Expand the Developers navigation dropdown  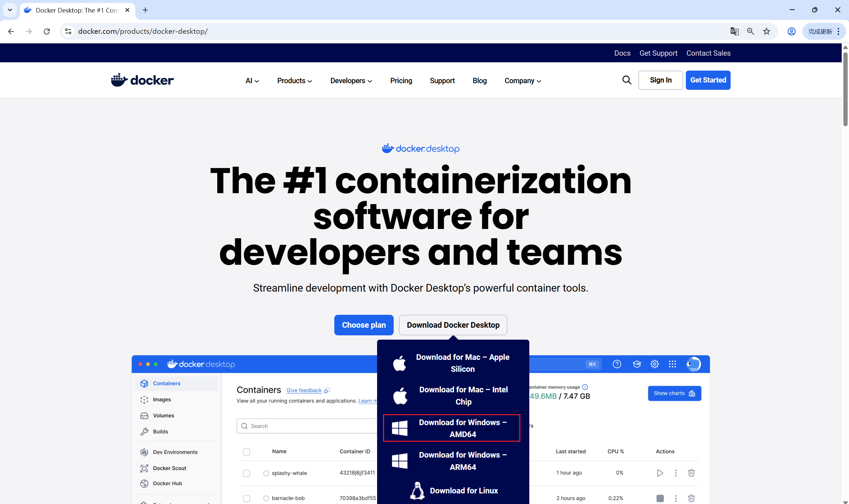click(x=351, y=81)
